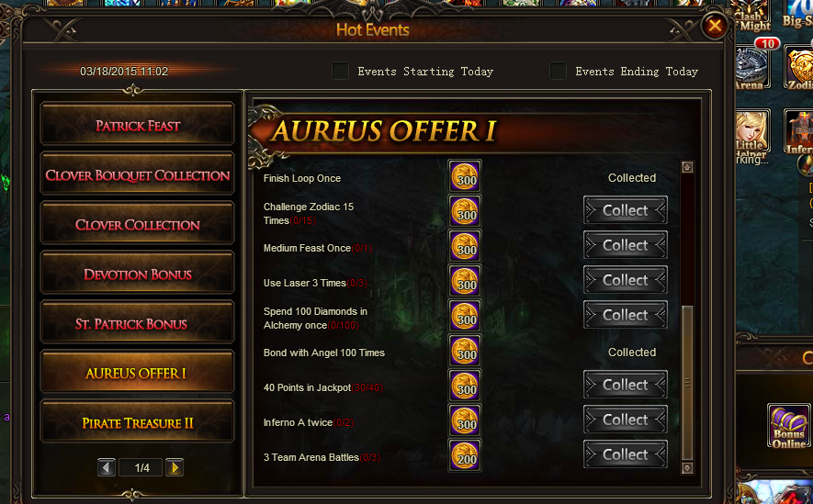
Task: Enable the Events Starting Today checkbox
Action: coord(341,71)
